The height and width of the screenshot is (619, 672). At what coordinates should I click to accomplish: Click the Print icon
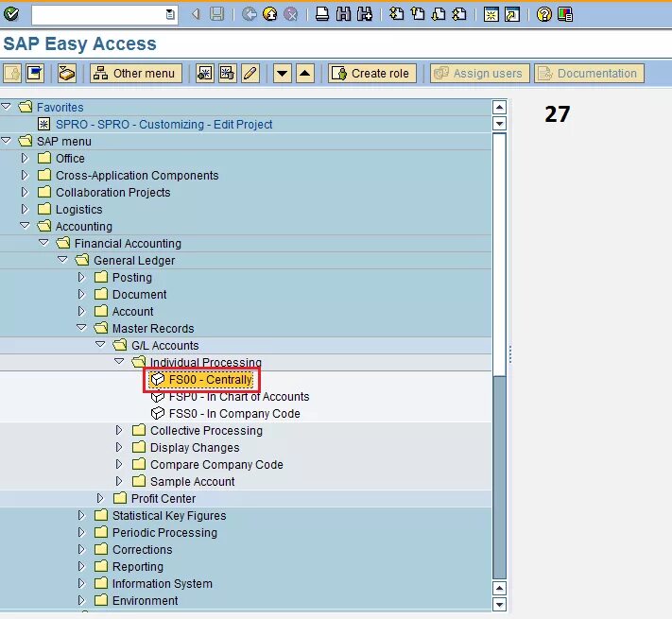pyautogui.click(x=322, y=14)
